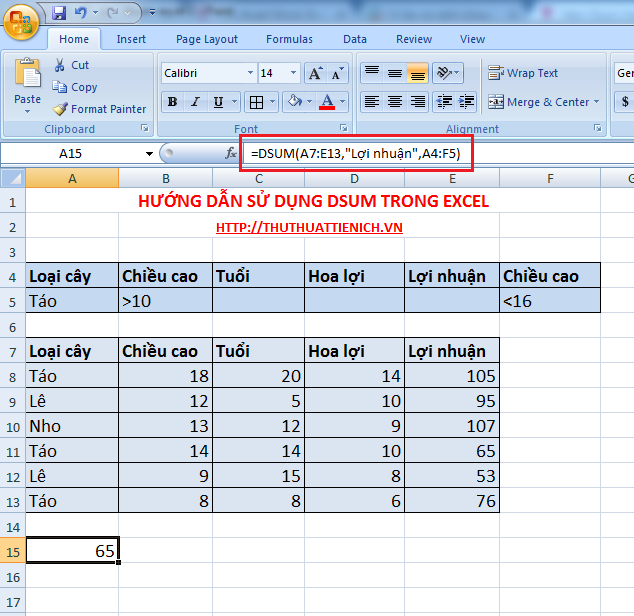Click the Name Box showing A15
The image size is (634, 616).
point(72,153)
